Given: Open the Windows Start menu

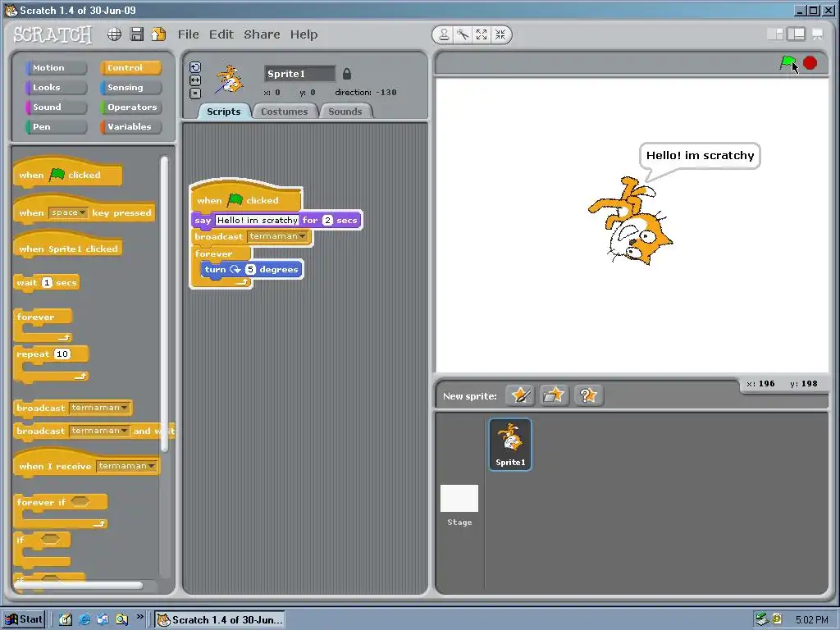Looking at the screenshot, I should click(x=24, y=619).
